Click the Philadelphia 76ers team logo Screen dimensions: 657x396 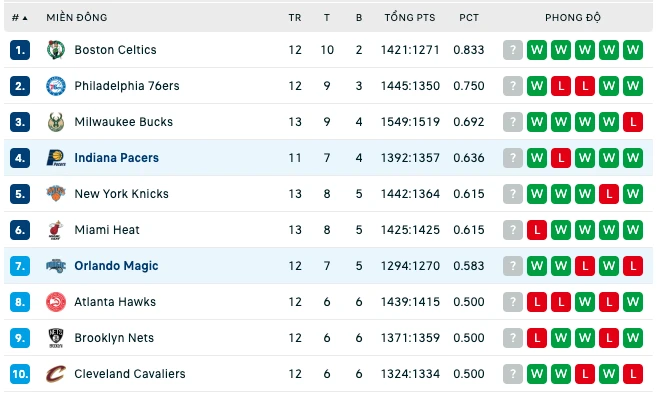(x=56, y=86)
